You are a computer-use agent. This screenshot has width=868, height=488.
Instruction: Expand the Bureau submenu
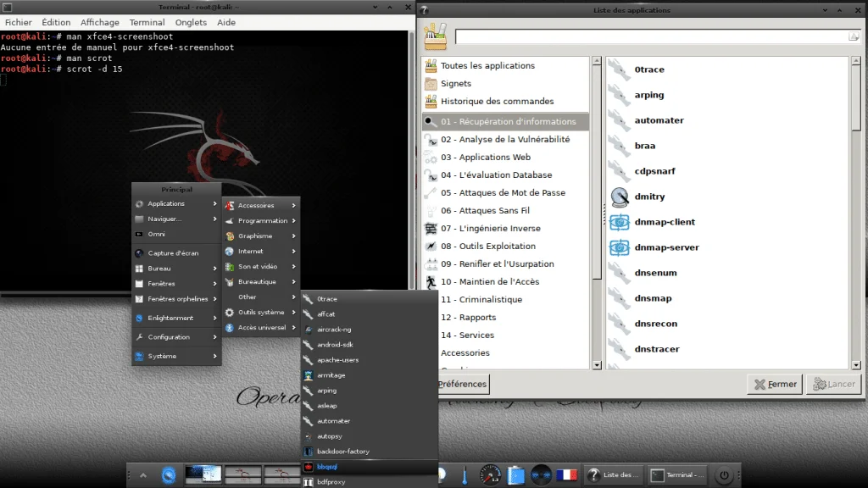(176, 269)
